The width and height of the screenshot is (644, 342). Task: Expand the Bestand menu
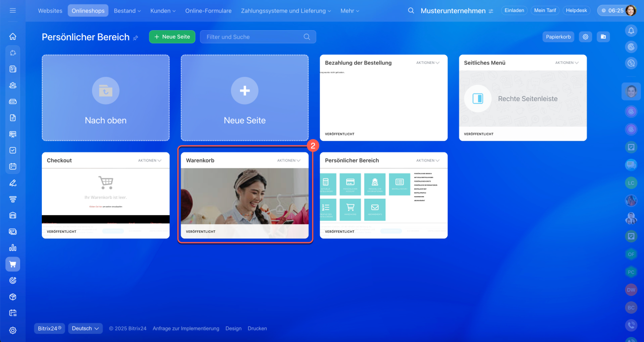coord(127,11)
